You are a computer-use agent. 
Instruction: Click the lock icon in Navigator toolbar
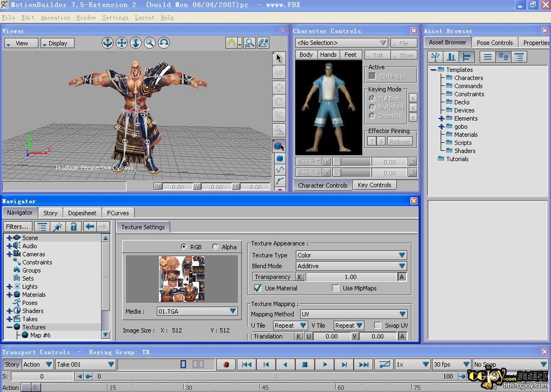tap(74, 227)
